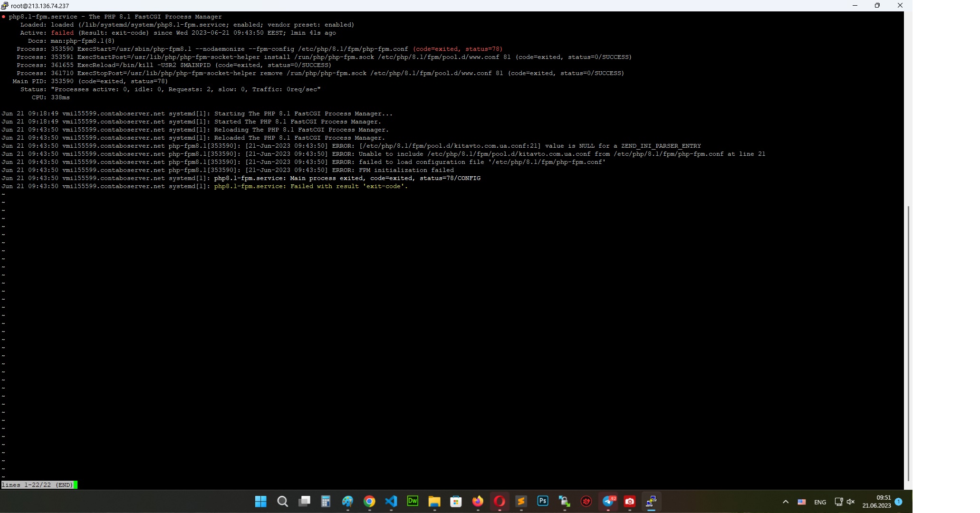Restore down the PuTTY window
980x513 pixels.
pyautogui.click(x=877, y=6)
